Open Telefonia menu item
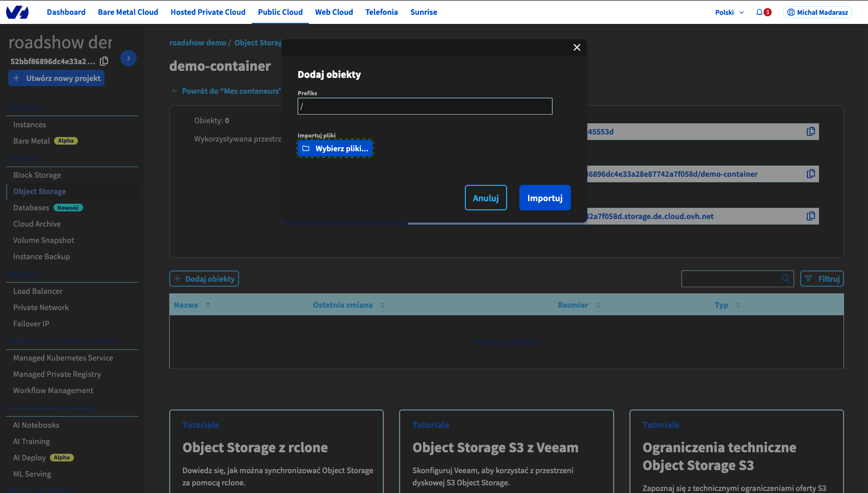Viewport: 868px width, 493px height. pyautogui.click(x=382, y=12)
